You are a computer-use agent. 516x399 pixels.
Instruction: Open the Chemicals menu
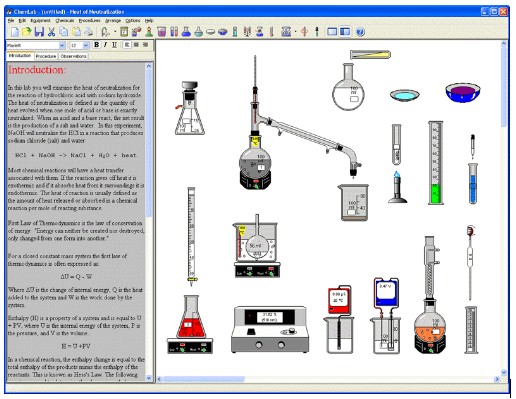point(65,21)
